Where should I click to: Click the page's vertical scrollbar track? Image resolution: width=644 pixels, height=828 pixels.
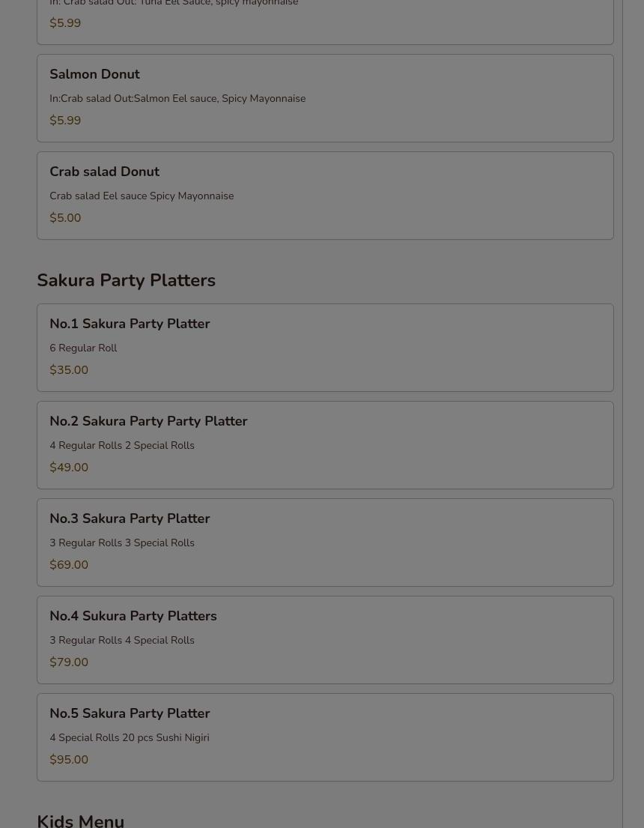(x=634, y=414)
